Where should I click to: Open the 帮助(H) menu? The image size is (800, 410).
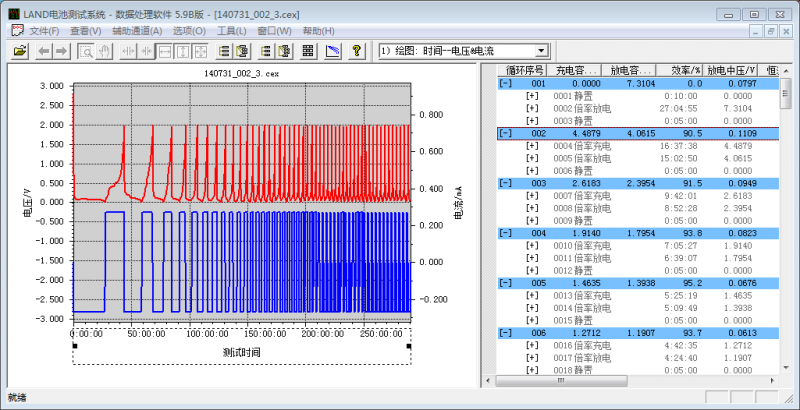[x=318, y=31]
